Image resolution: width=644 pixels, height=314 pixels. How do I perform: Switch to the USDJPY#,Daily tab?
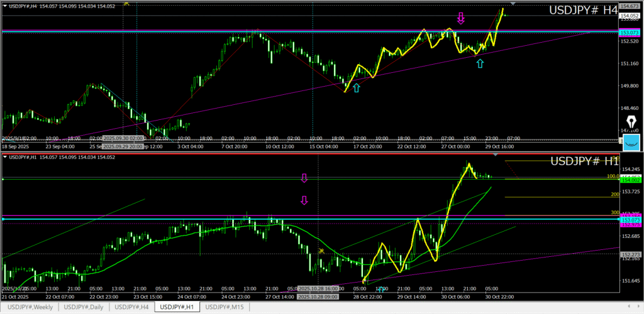click(84, 306)
